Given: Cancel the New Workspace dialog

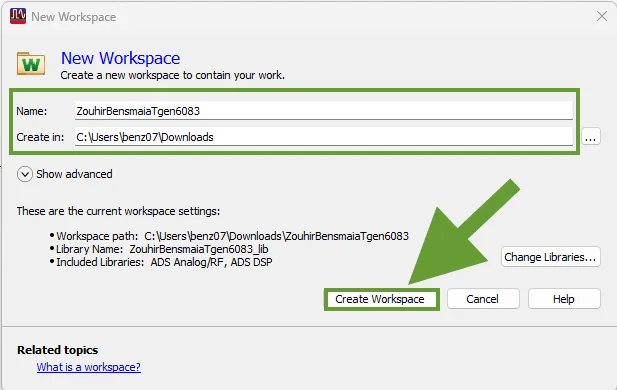Looking at the screenshot, I should pyautogui.click(x=482, y=299).
